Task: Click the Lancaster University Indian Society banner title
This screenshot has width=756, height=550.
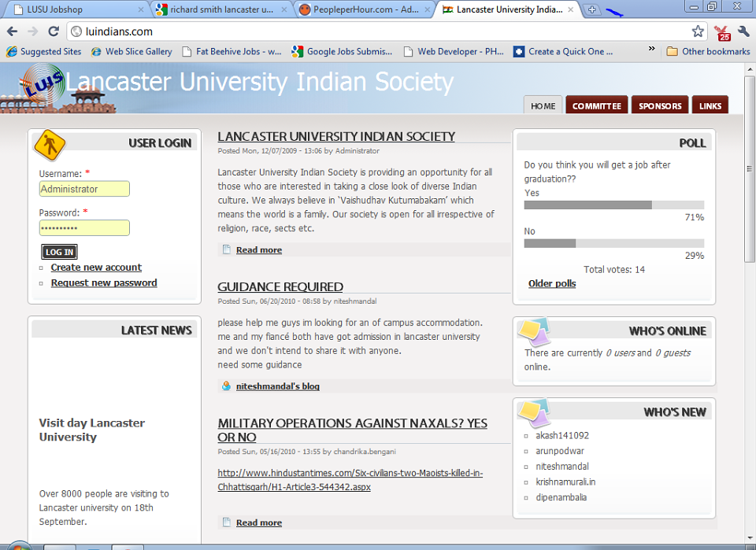Action: pos(259,83)
